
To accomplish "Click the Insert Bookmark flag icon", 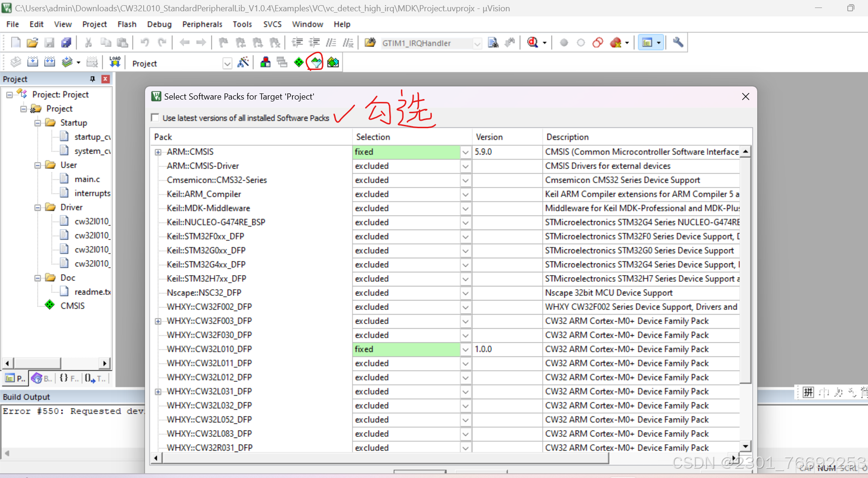I will coord(223,43).
